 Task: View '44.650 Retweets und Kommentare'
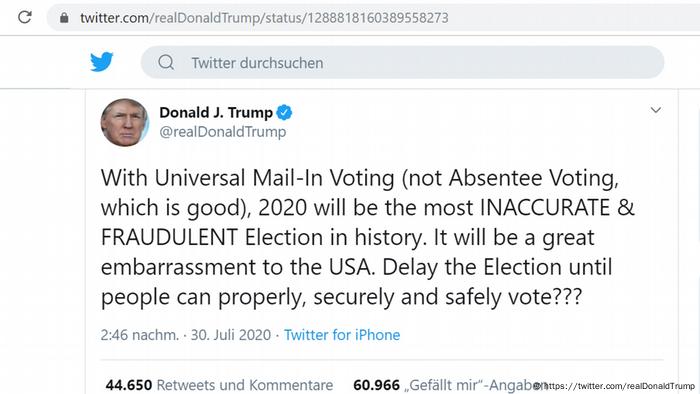pyautogui.click(x=219, y=385)
